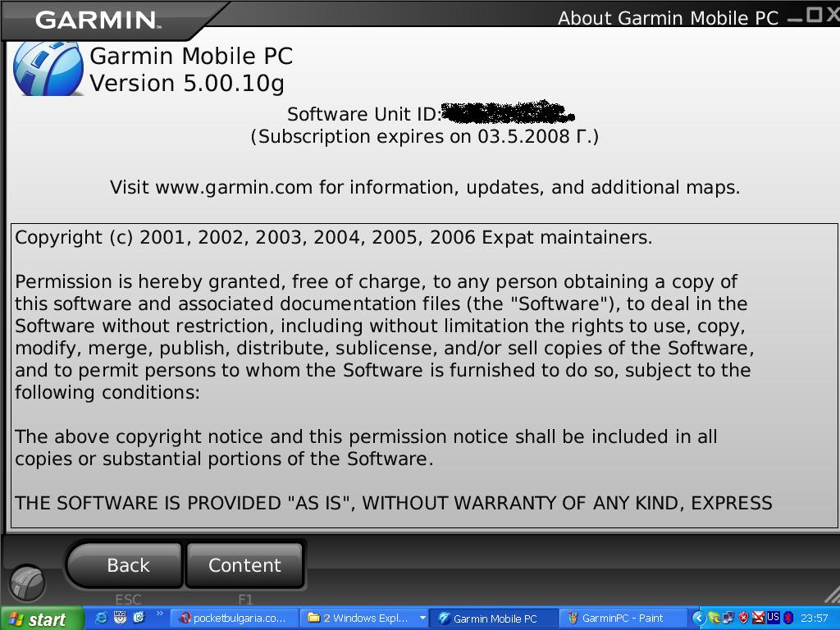Open the Windows start menu
The height and width of the screenshot is (630, 840).
click(42, 619)
